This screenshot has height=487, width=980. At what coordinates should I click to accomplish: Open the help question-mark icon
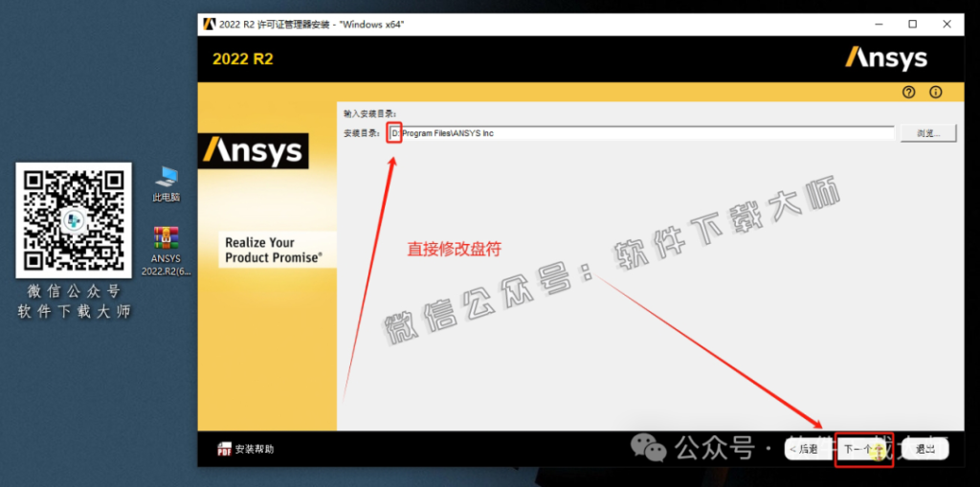click(909, 92)
